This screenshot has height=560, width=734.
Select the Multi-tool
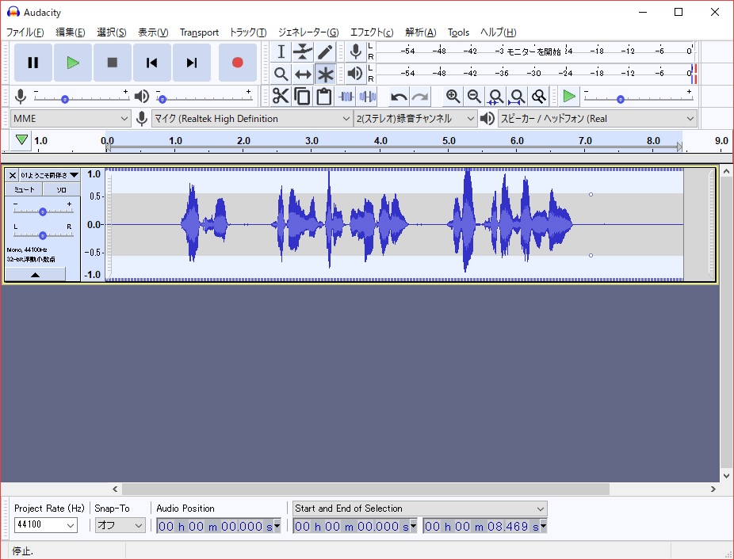(x=326, y=74)
